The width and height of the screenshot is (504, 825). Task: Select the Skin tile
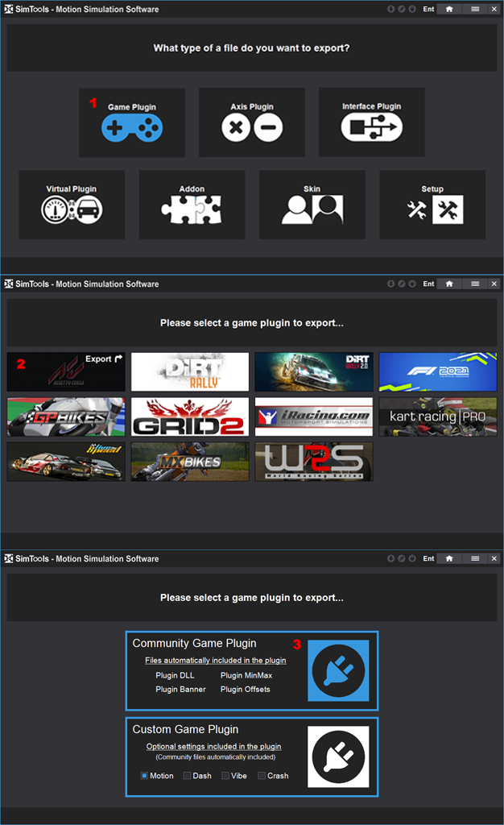312,205
